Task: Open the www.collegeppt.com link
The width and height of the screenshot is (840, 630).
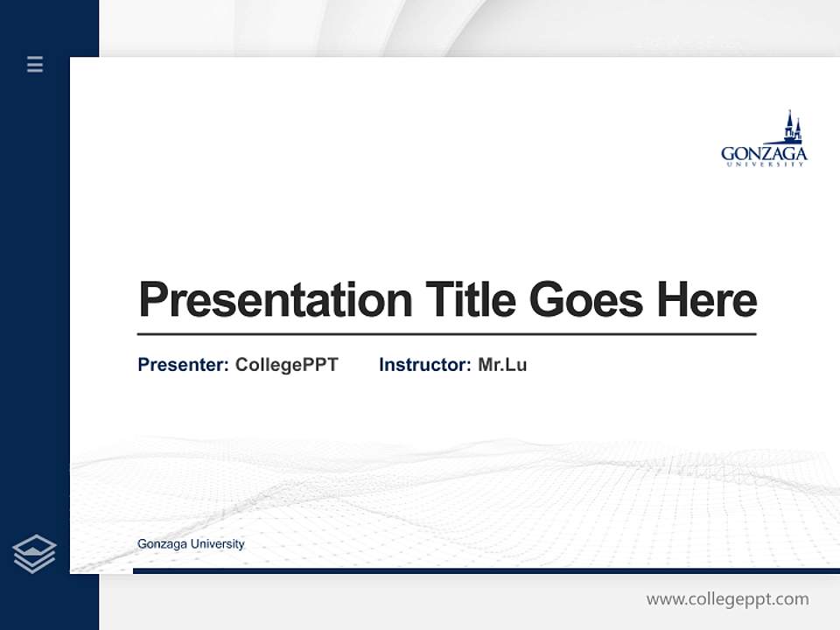Action: pos(727,599)
